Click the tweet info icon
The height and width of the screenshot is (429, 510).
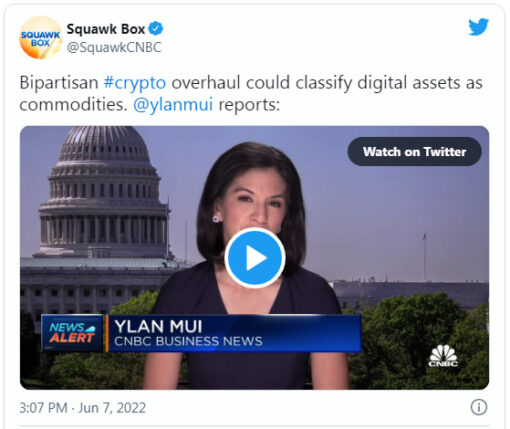coord(479,407)
